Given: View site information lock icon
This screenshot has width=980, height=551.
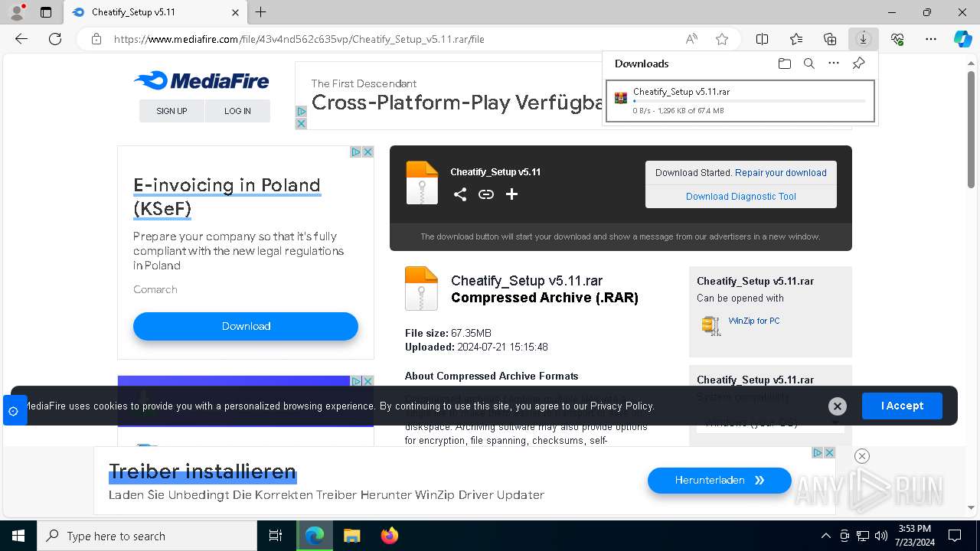Looking at the screenshot, I should (96, 39).
